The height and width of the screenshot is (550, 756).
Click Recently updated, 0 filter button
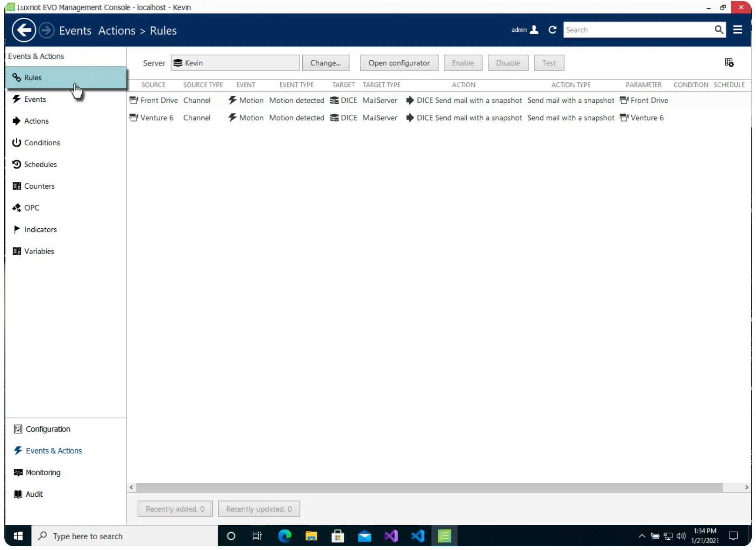[x=259, y=509]
